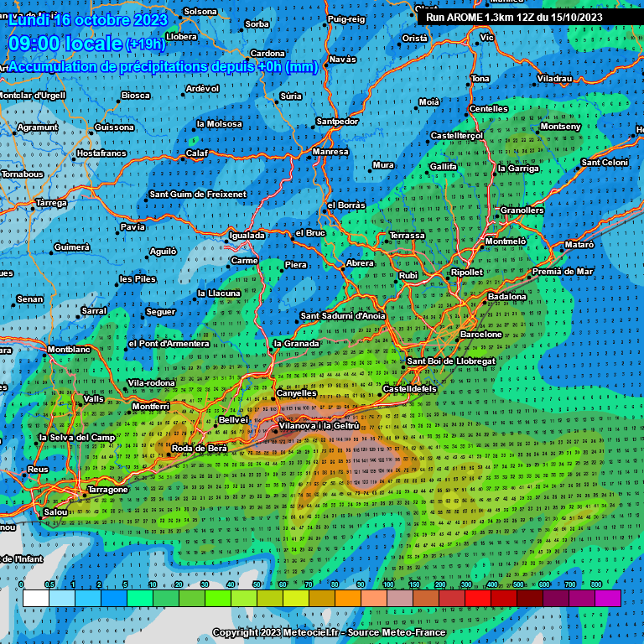Click the Mataró label

point(579,245)
